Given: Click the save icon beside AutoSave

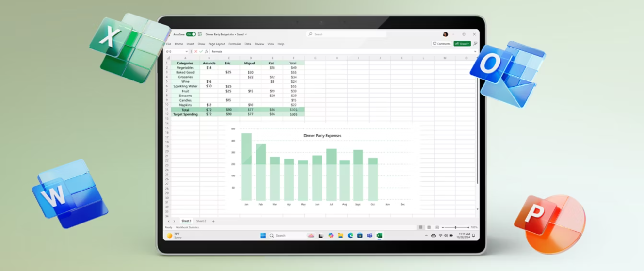Looking at the screenshot, I should [x=200, y=34].
